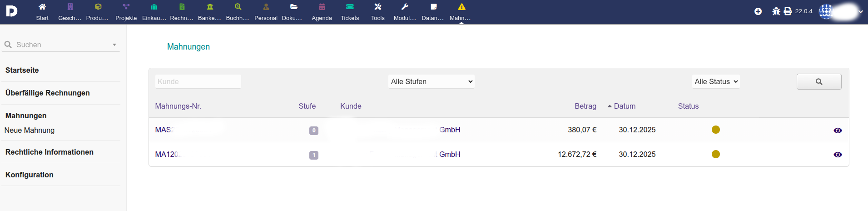Expand the Alle Status dropdown
Screen dimensions: 868x211
tap(716, 82)
